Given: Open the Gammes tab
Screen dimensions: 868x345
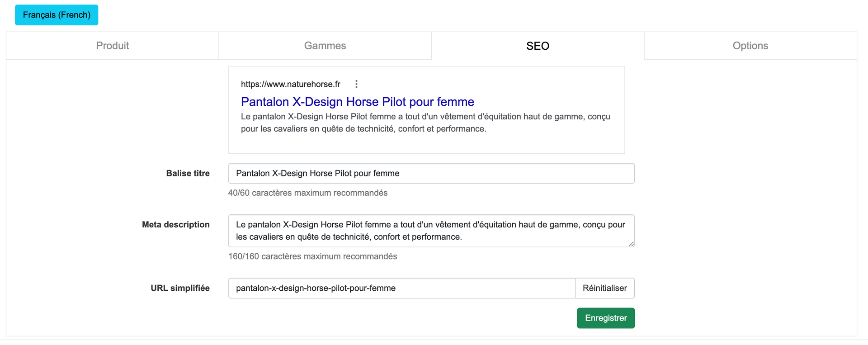Looking at the screenshot, I should click(x=325, y=46).
